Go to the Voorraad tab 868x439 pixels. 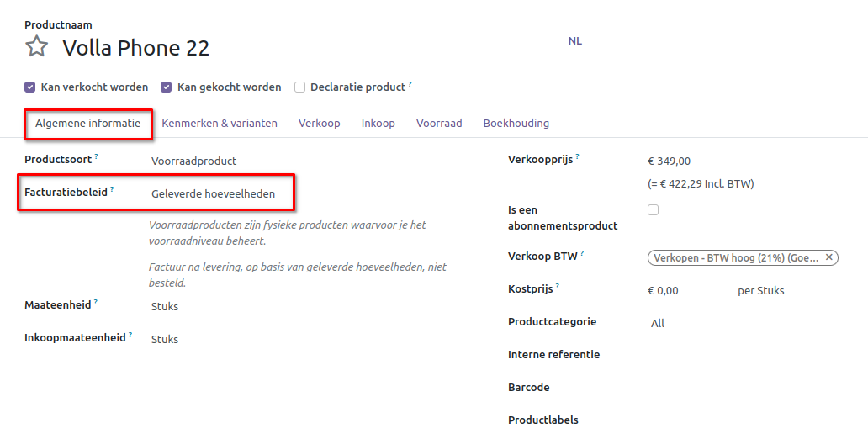click(x=439, y=123)
